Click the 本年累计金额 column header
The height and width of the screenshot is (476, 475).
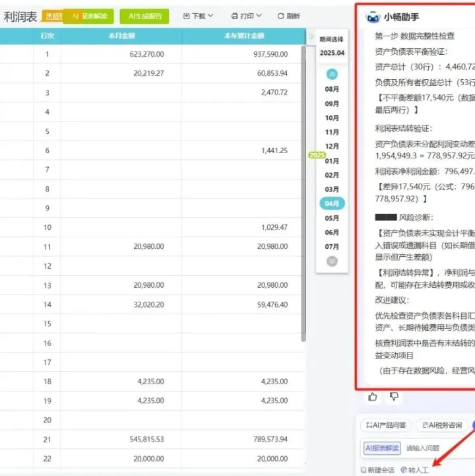click(244, 36)
